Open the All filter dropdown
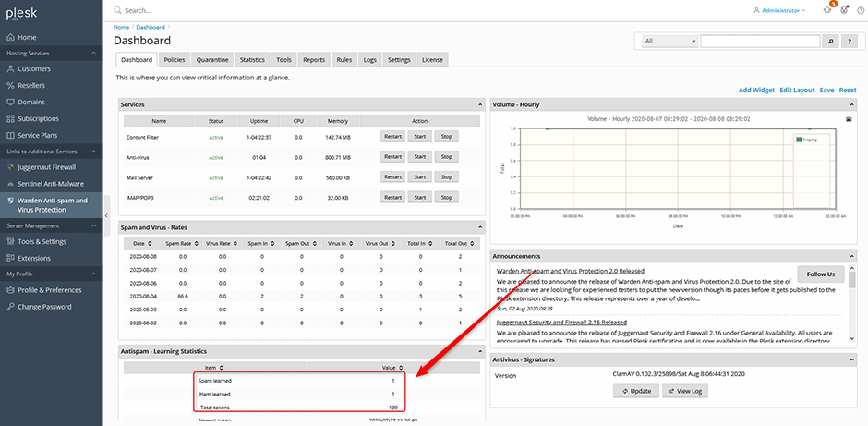This screenshot has width=868, height=426. (x=669, y=41)
